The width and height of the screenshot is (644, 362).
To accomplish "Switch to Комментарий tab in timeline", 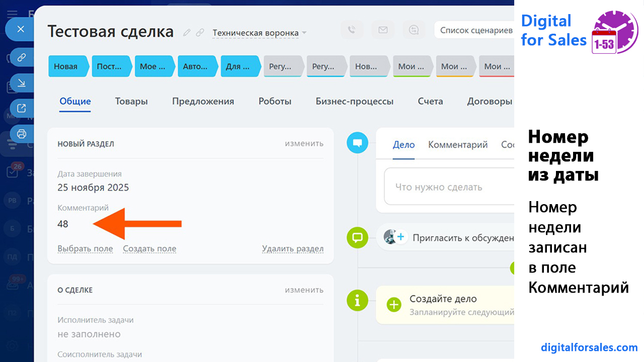I will (x=458, y=145).
